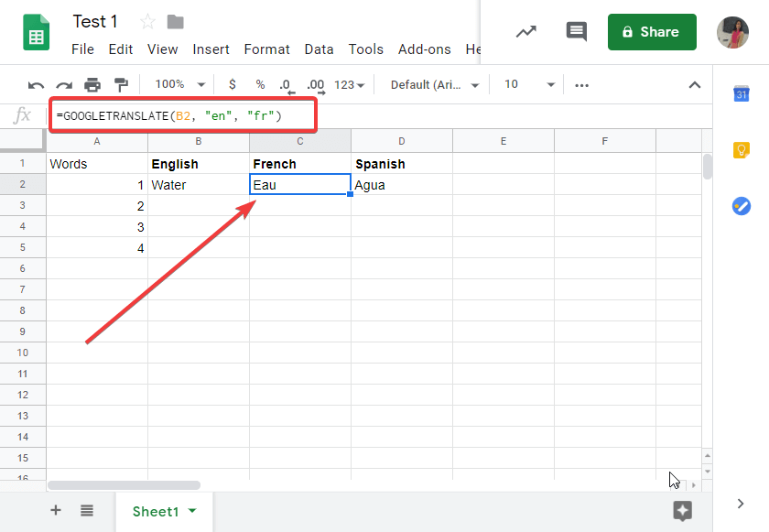This screenshot has width=769, height=532.
Task: Open Google Keep side panel
Action: tap(741, 149)
